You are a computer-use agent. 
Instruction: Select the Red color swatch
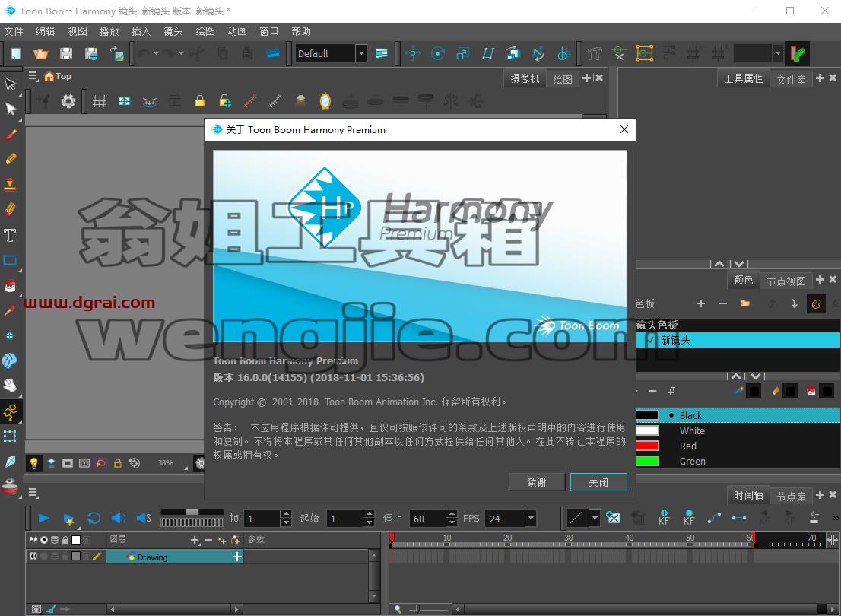click(x=647, y=446)
